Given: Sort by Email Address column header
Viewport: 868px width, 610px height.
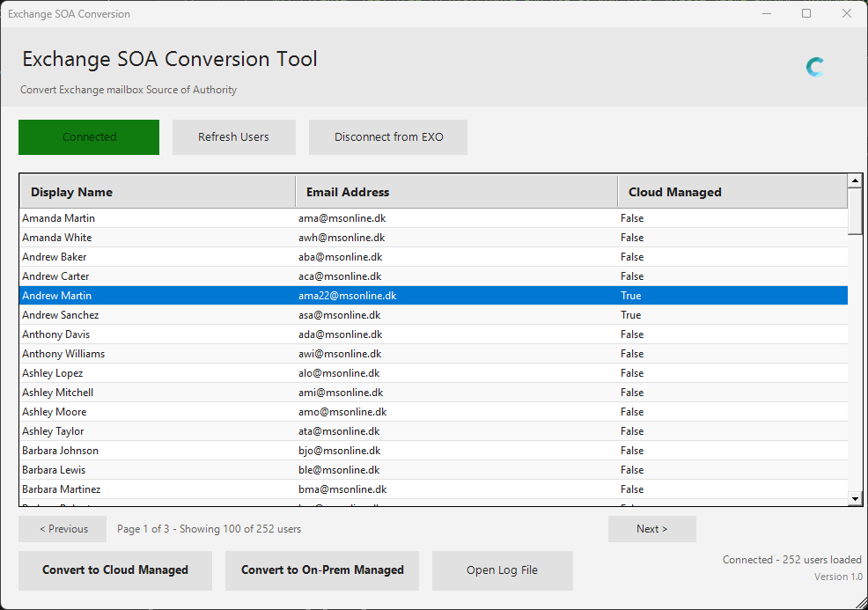Looking at the screenshot, I should pos(456,192).
